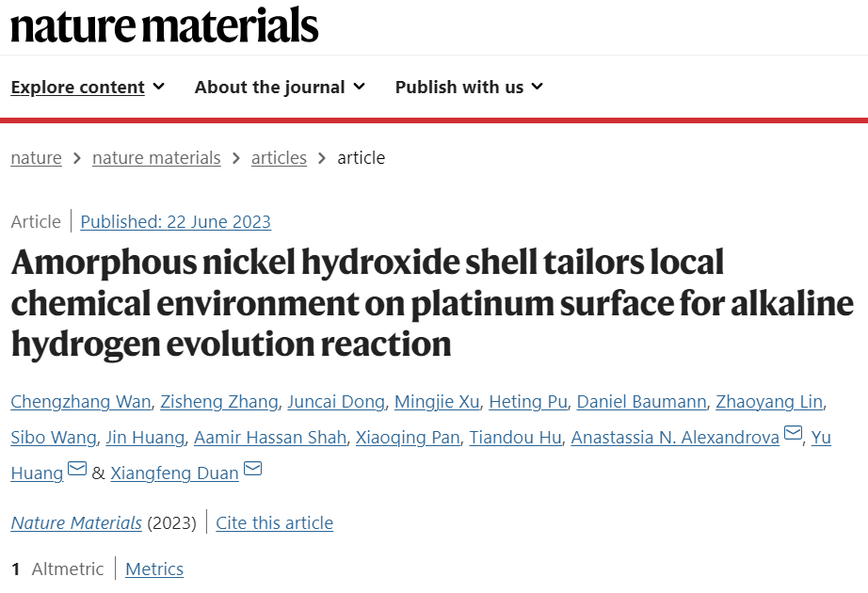Expand the Explore content dropdown
Image resolution: width=868 pixels, height=593 pixels.
point(88,87)
